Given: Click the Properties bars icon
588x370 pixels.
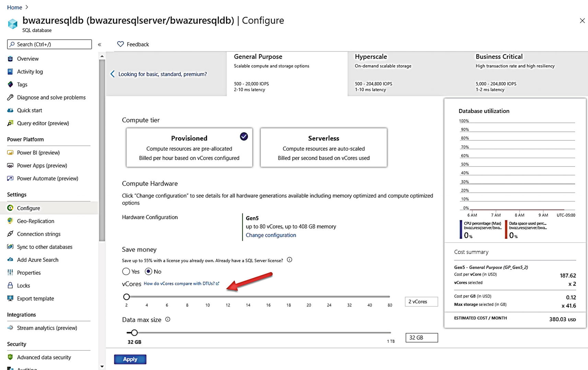Looking at the screenshot, I should pyautogui.click(x=10, y=273).
